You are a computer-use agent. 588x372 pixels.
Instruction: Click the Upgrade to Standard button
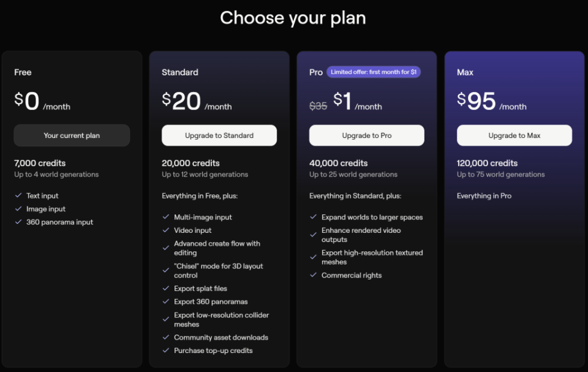(219, 135)
